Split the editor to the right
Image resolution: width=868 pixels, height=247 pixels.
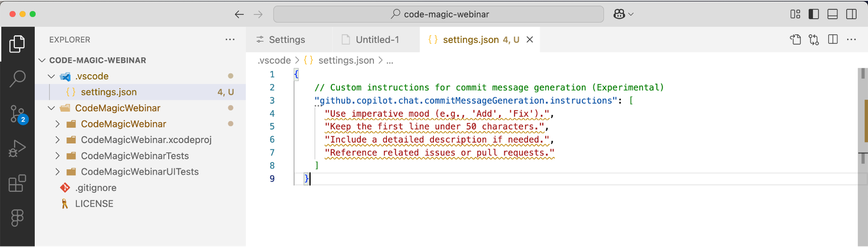tap(833, 39)
